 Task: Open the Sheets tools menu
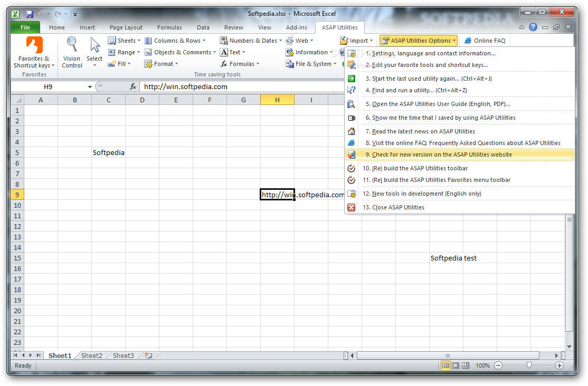pos(124,41)
